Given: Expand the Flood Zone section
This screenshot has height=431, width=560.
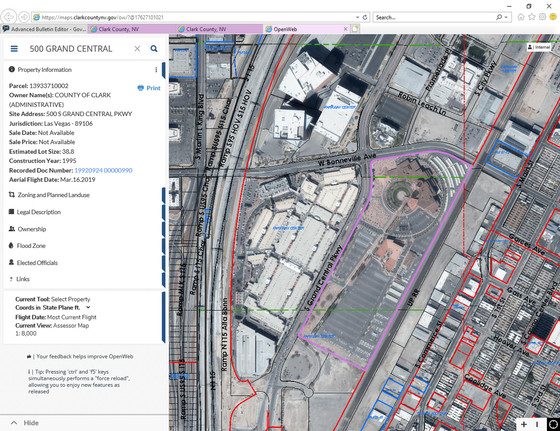Looking at the screenshot, I should 31,246.
